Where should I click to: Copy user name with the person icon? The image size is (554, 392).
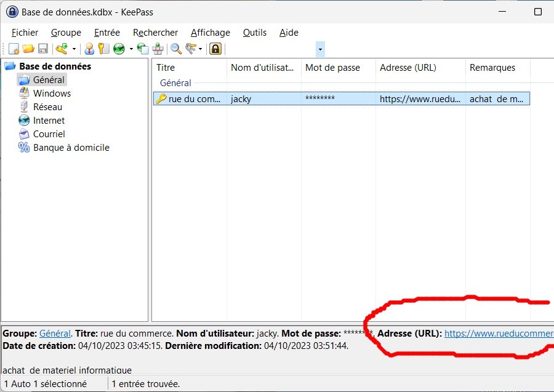(x=89, y=49)
